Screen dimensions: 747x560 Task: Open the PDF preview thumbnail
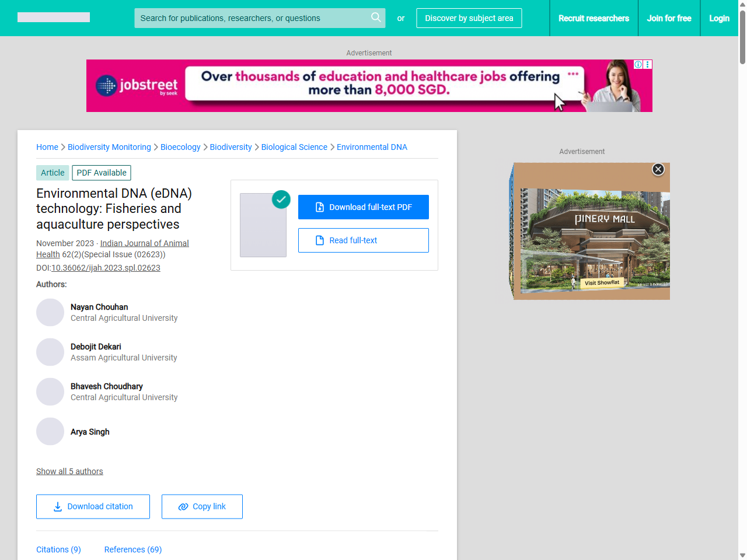[263, 225]
